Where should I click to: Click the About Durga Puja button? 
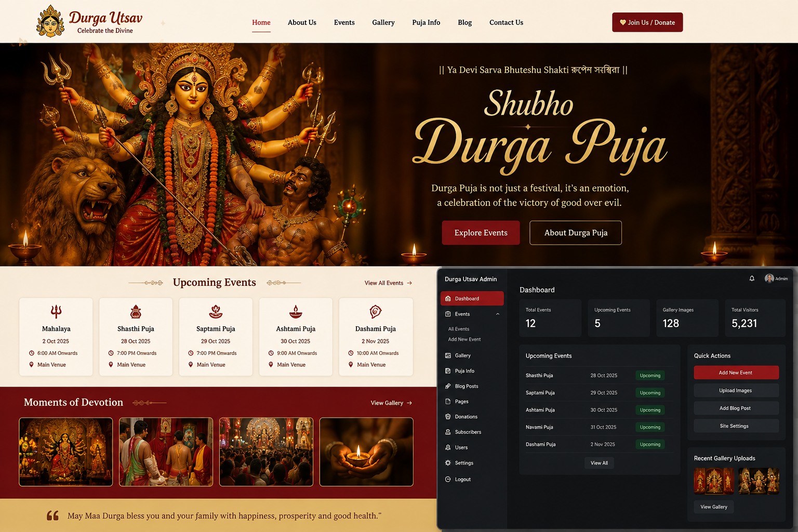[576, 233]
